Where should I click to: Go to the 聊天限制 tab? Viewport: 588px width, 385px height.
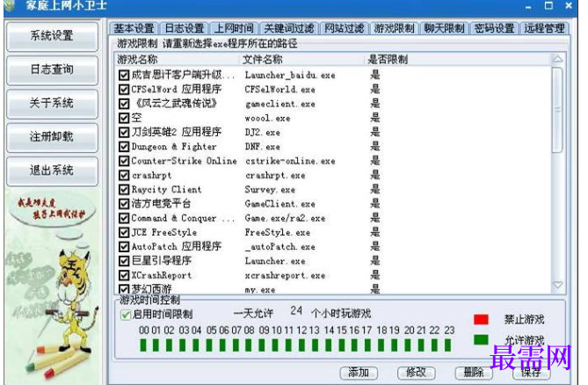(444, 28)
